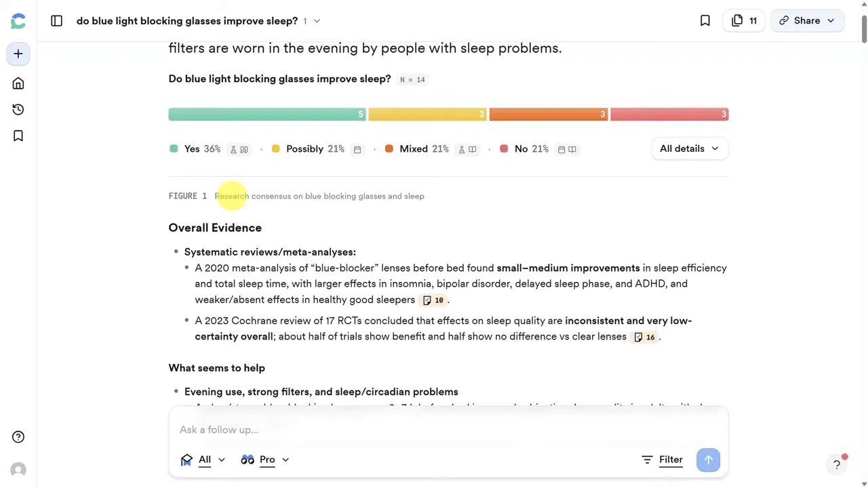Open the account avatar menu
Image resolution: width=868 pixels, height=488 pixels.
pyautogui.click(x=18, y=469)
